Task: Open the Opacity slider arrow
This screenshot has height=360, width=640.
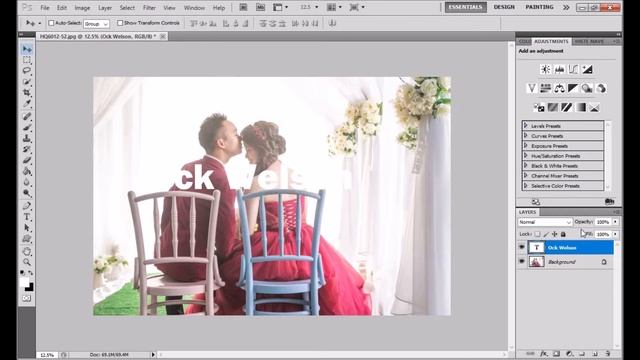Action: click(x=615, y=222)
